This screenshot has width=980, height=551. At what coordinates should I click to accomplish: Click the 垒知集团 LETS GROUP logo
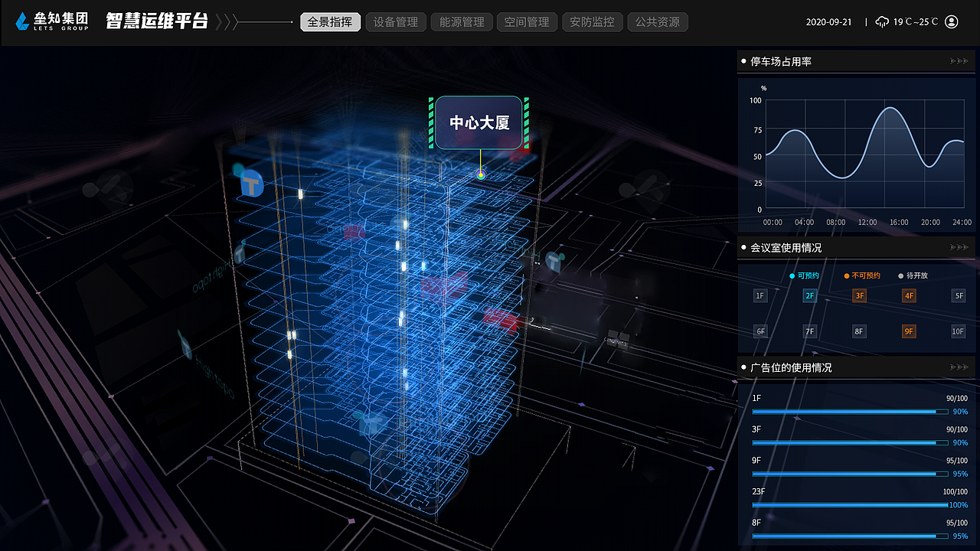pos(51,21)
